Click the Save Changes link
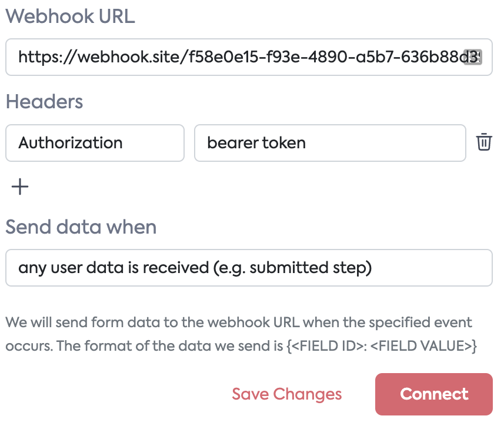Viewport: 504px width, 429px height. (286, 394)
